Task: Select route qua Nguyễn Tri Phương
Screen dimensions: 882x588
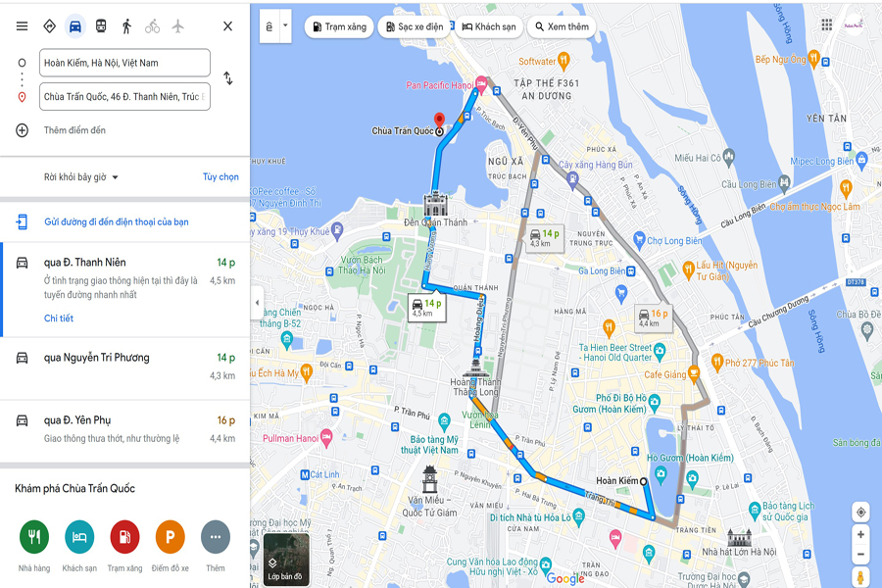Action: coord(124,368)
